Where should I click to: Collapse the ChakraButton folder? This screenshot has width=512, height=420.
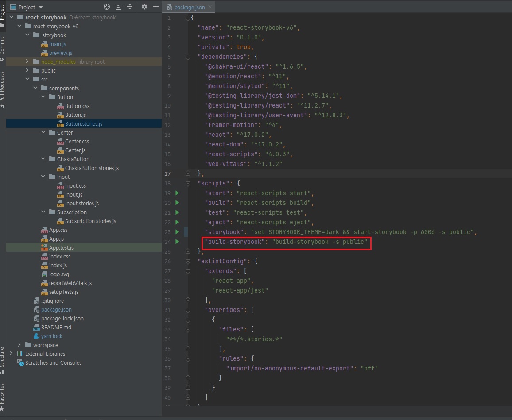43,159
